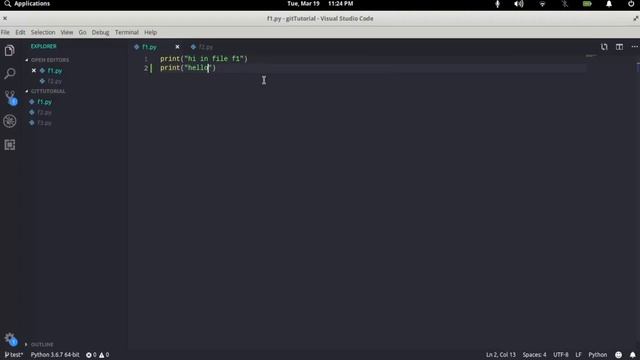This screenshot has width=640, height=360.
Task: Open the Explorer view icon
Action: (x=9, y=51)
